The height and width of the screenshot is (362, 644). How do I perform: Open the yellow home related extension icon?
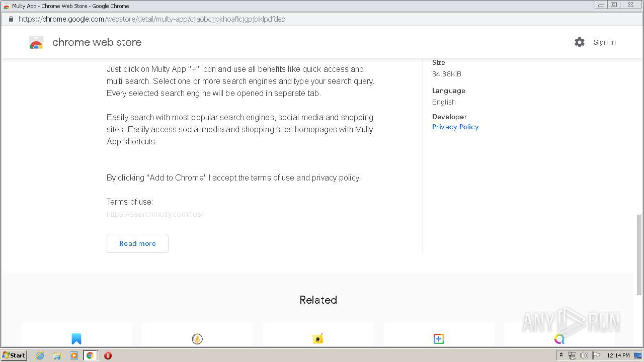pos(318,339)
